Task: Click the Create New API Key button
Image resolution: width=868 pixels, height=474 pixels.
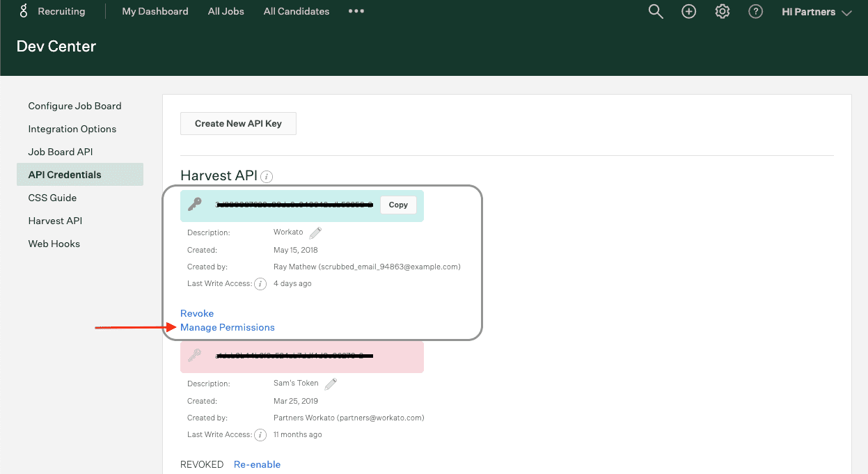Action: click(x=238, y=123)
